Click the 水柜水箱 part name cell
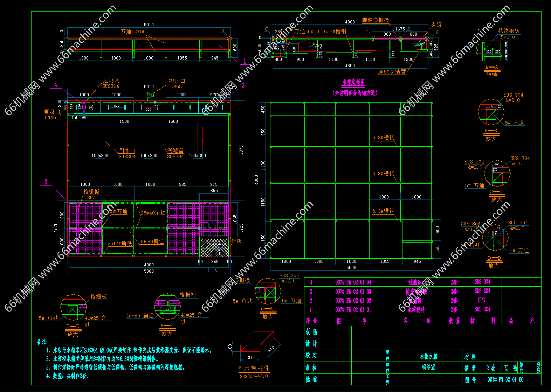The height and width of the screenshot is (392, 551). (428, 356)
